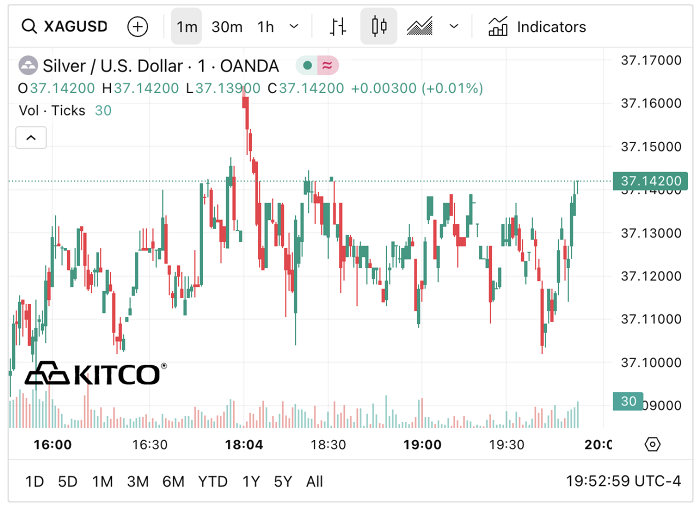
Task: Select the 1Y date range
Action: (251, 482)
